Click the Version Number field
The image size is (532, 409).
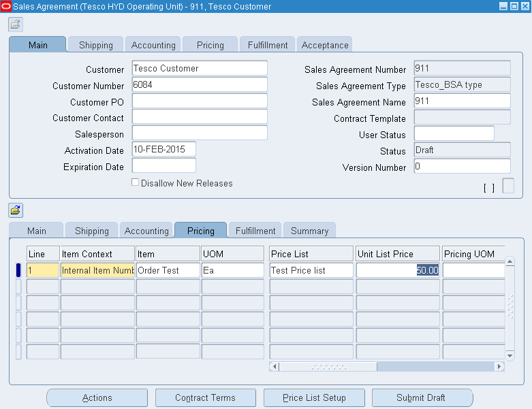click(462, 166)
